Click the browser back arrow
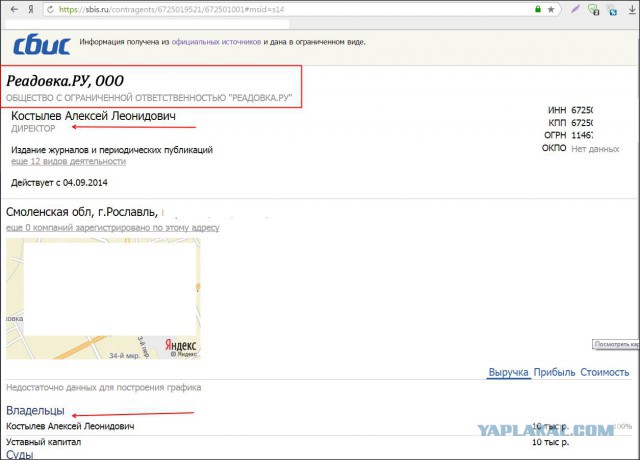The width and height of the screenshot is (640, 460). tap(14, 9)
